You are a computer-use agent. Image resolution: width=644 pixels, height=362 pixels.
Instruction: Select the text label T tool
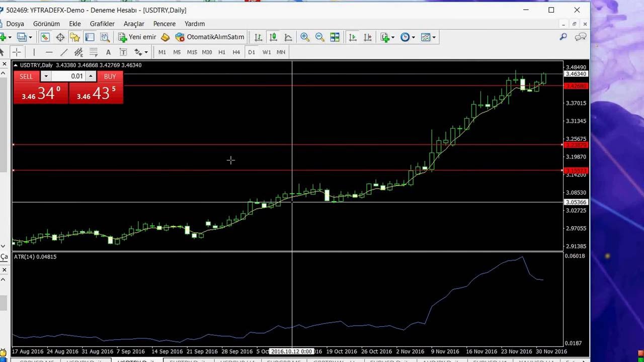(x=123, y=52)
